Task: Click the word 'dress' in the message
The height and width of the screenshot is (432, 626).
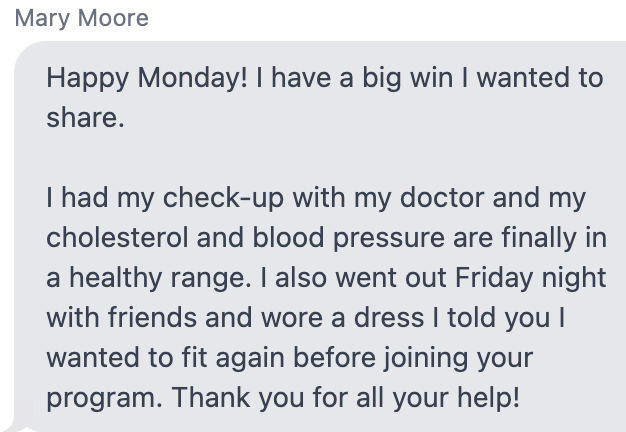Action: (389, 317)
